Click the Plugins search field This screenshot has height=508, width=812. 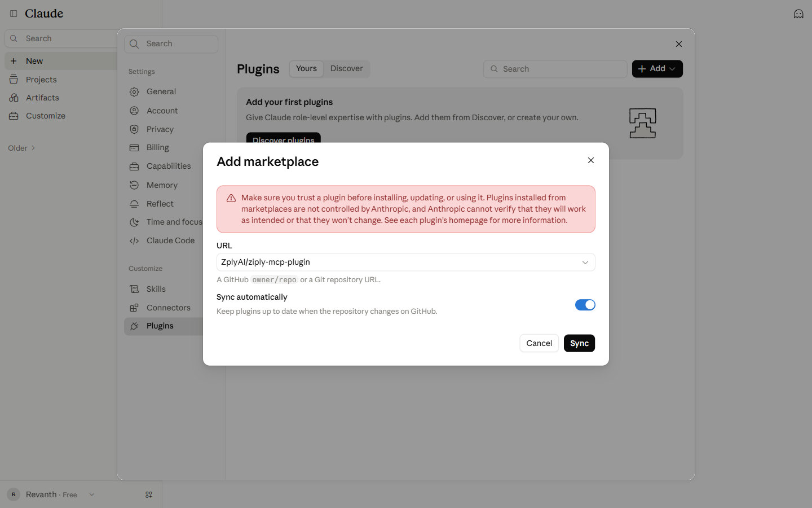point(555,69)
